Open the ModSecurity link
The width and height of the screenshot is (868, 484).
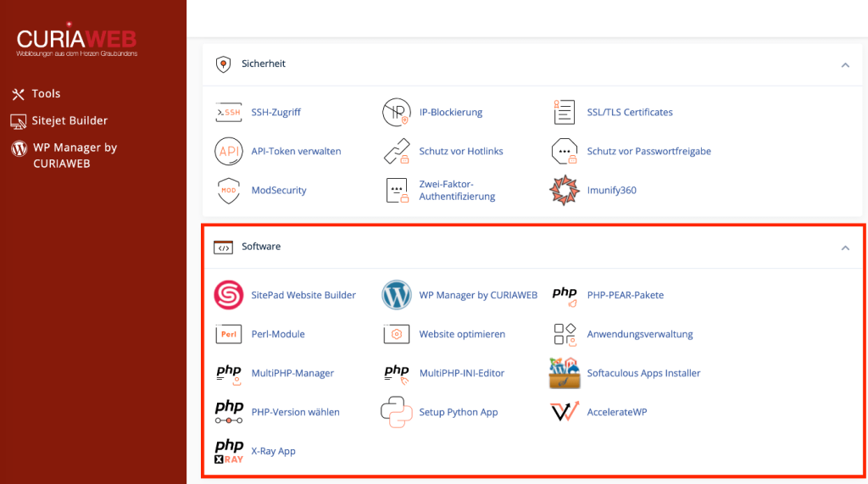(279, 191)
